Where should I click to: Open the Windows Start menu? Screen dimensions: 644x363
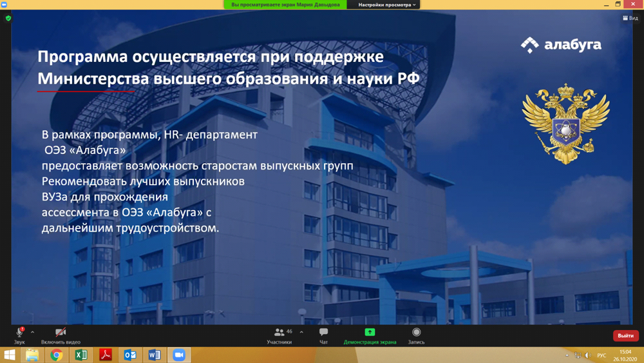tap(9, 355)
